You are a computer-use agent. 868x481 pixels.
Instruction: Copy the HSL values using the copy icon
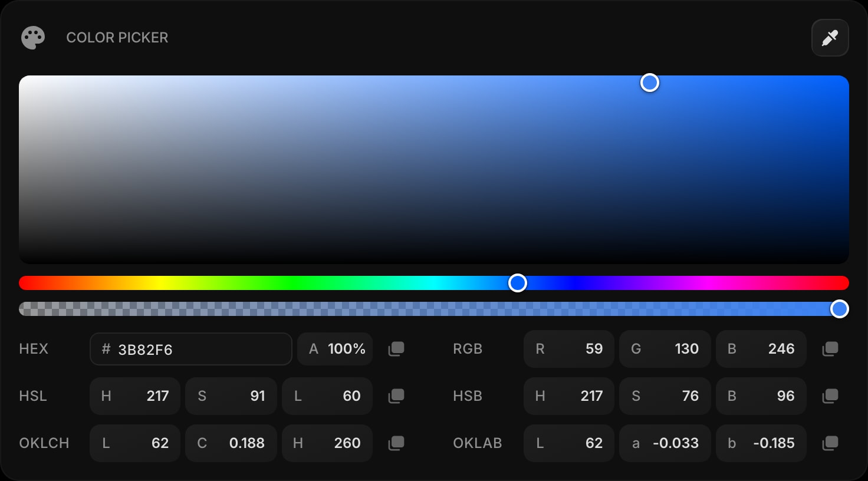point(396,396)
